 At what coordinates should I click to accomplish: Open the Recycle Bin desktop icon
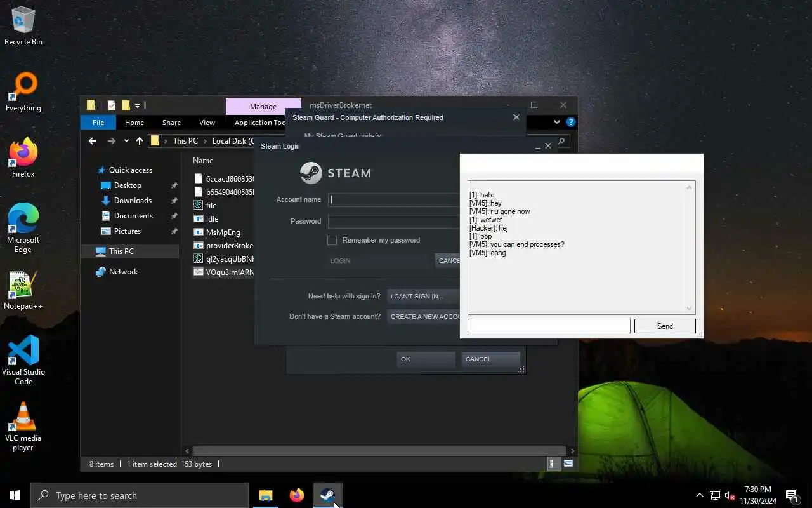coord(23,27)
